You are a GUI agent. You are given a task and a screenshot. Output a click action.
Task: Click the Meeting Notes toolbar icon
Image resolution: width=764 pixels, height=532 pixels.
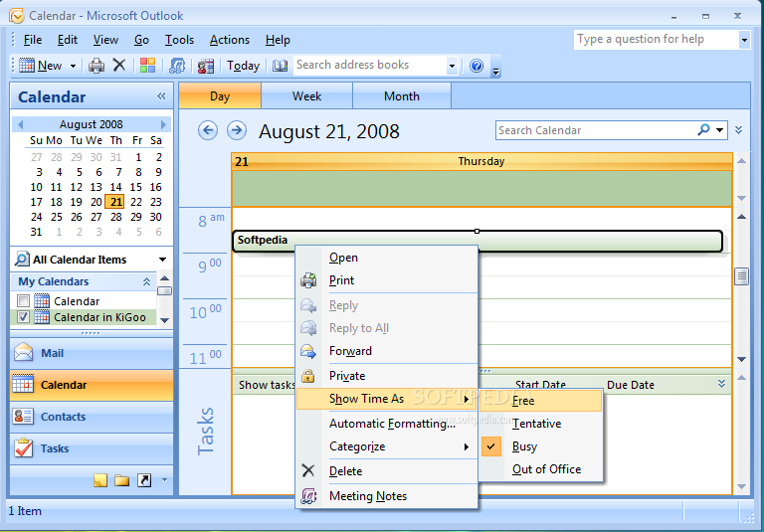(x=177, y=66)
